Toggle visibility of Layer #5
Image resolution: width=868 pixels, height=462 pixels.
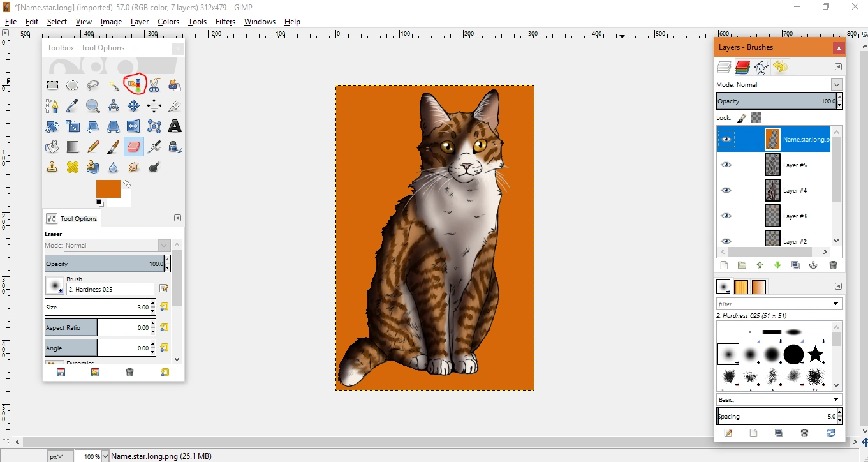726,165
